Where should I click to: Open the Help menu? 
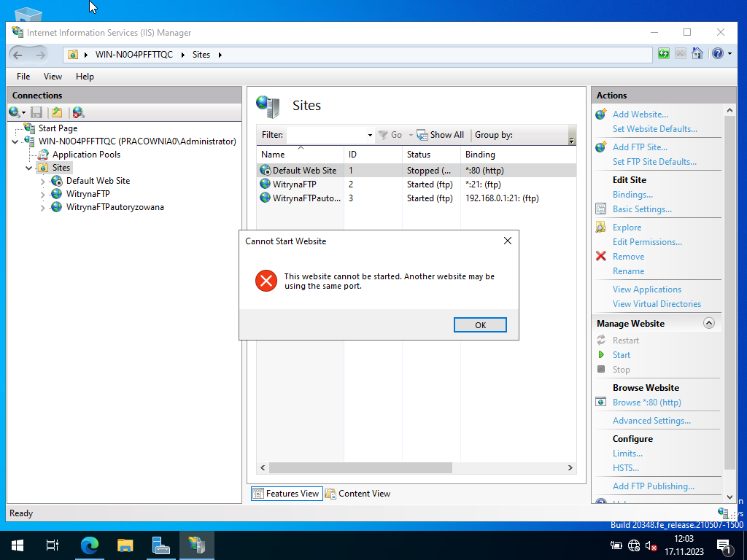[x=85, y=76]
